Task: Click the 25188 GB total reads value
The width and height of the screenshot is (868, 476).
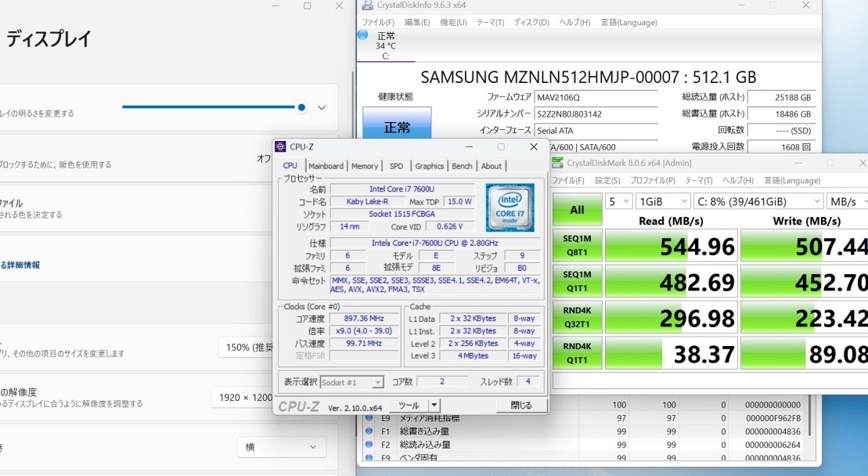Action: pos(781,97)
